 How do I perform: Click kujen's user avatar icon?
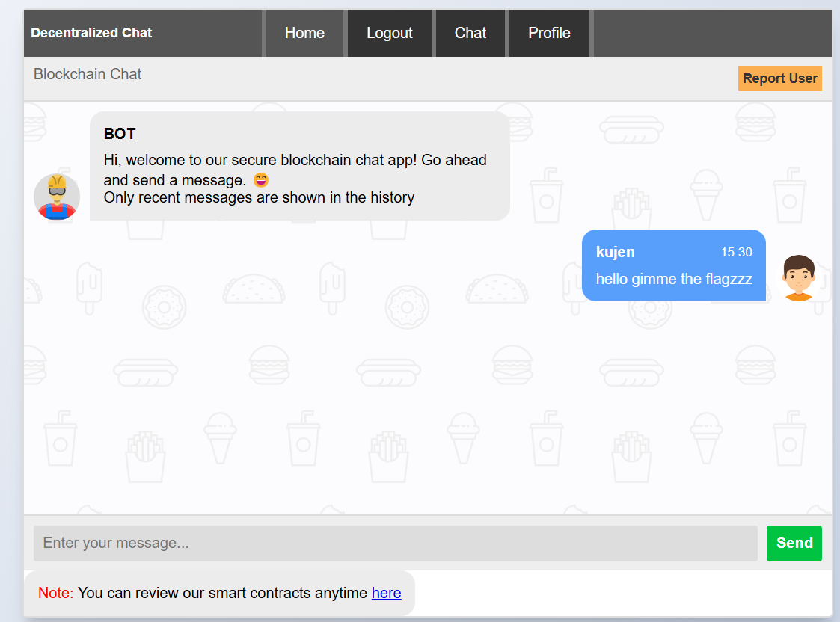(x=798, y=277)
